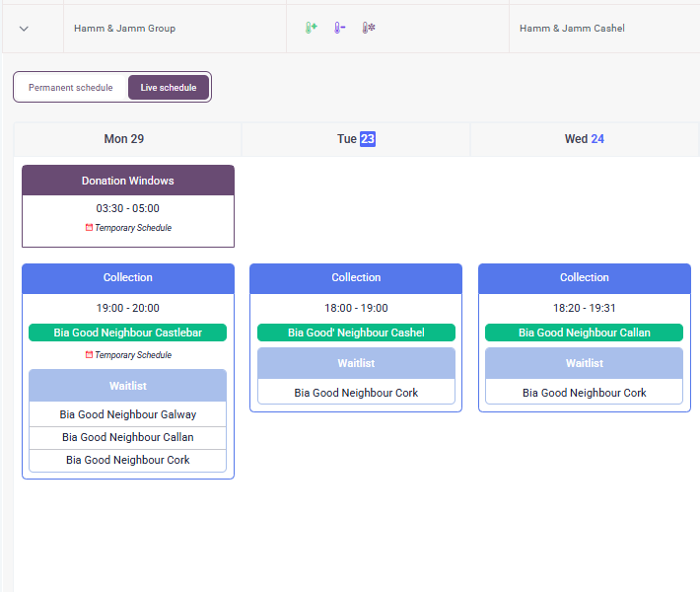The width and height of the screenshot is (700, 592).
Task: Click the thermometer snowflake frozen icon
Action: (x=369, y=28)
